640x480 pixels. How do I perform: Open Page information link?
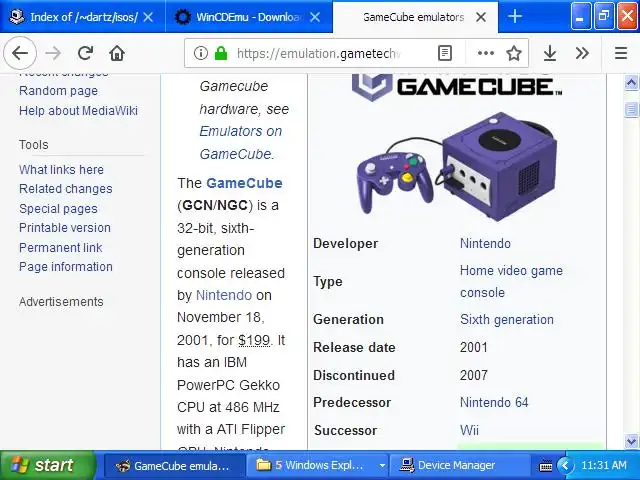(66, 267)
